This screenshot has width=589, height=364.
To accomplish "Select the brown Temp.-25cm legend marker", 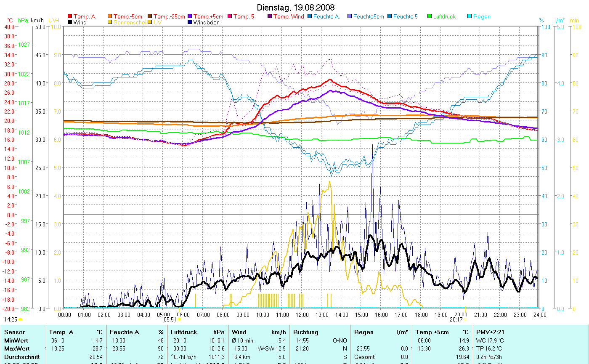I will [x=150, y=17].
